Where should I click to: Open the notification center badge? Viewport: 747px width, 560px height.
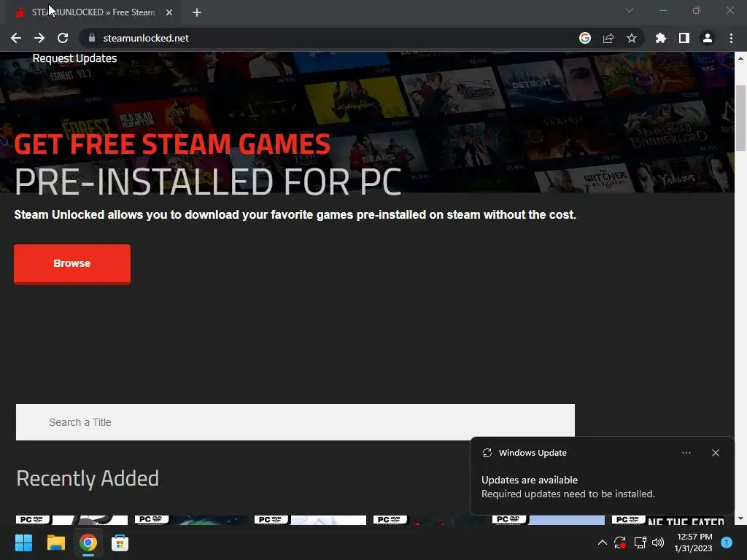727,542
